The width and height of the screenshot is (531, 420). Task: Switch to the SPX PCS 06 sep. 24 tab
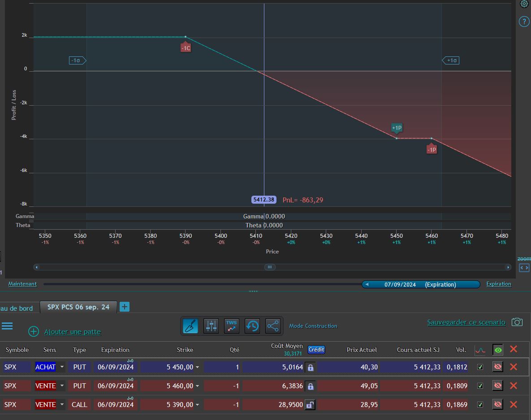tap(78, 307)
